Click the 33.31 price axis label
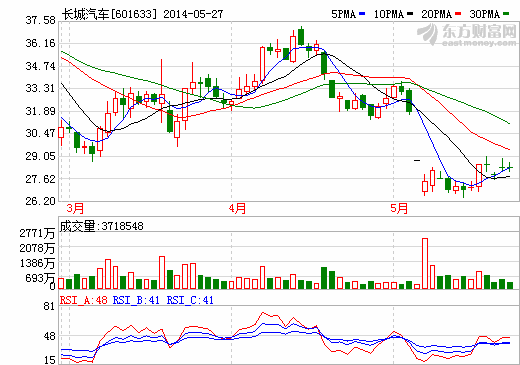Screen dimensions: 520x365 (41, 88)
